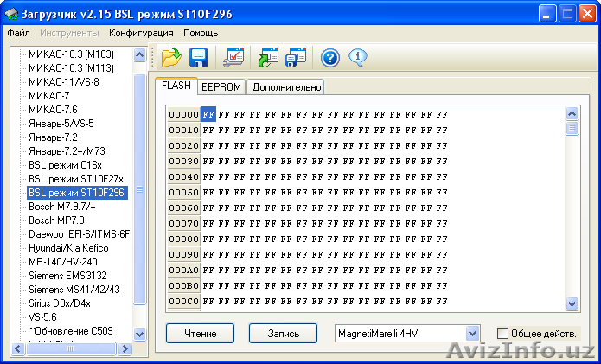Open the Файл menu
The width and height of the screenshot is (601, 364).
(18, 32)
